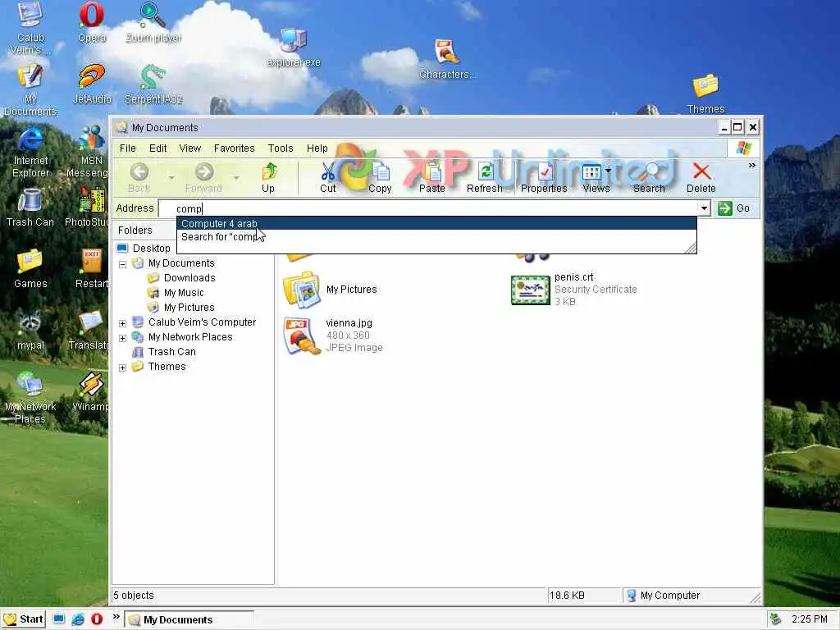Screen dimensions: 840x630
Task: Select Themes folder on desktop
Action: tap(705, 94)
